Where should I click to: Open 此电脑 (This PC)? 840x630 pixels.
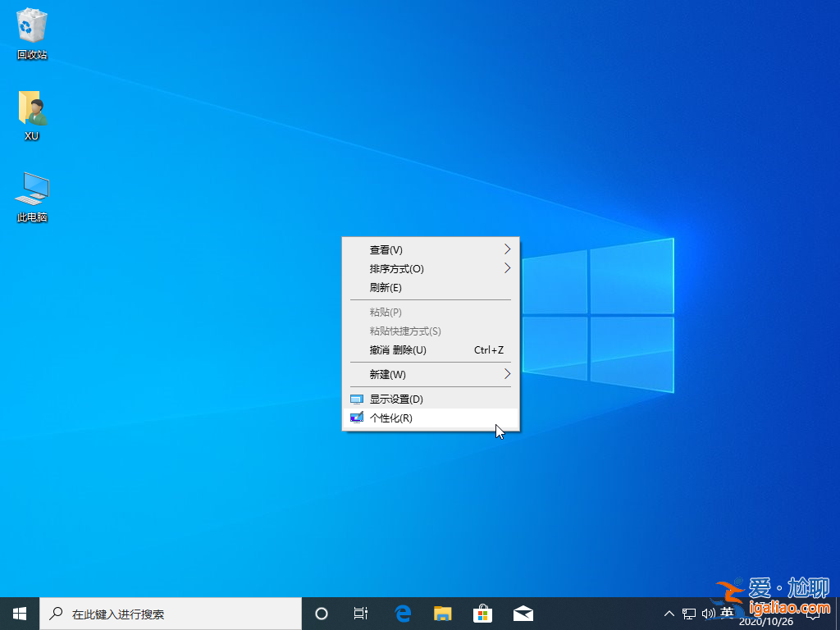tap(31, 190)
